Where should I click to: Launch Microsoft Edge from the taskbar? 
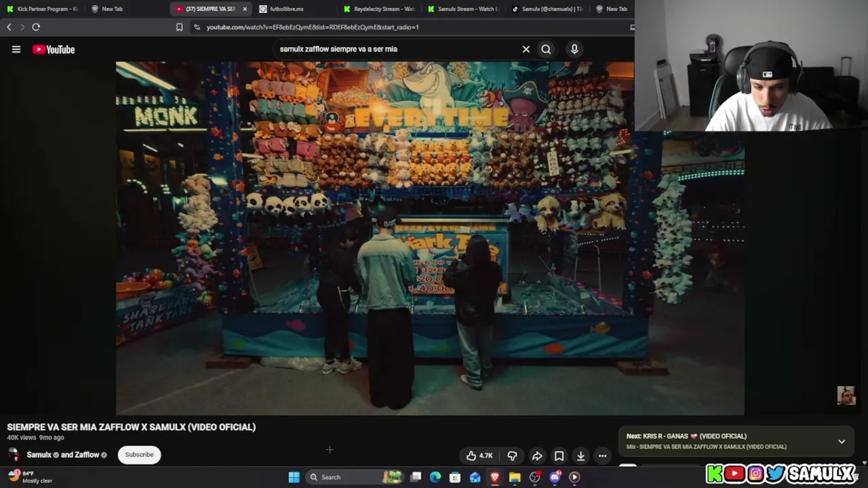click(435, 477)
